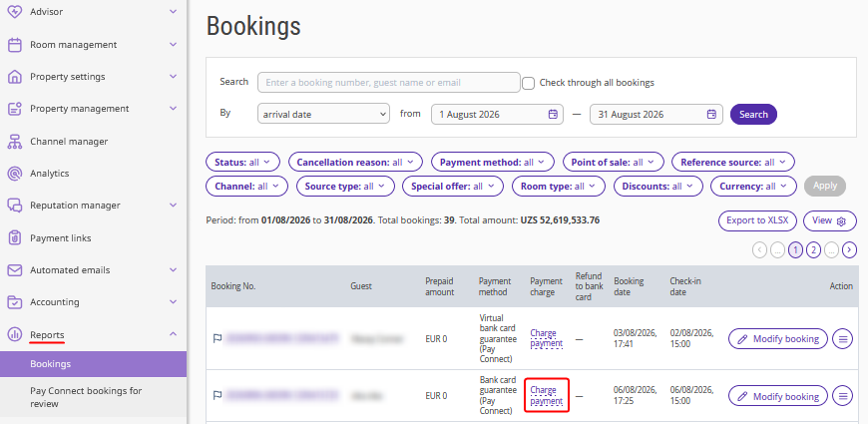Expand the Advisor menu chevron
This screenshot has width=868, height=424.
pos(174,12)
